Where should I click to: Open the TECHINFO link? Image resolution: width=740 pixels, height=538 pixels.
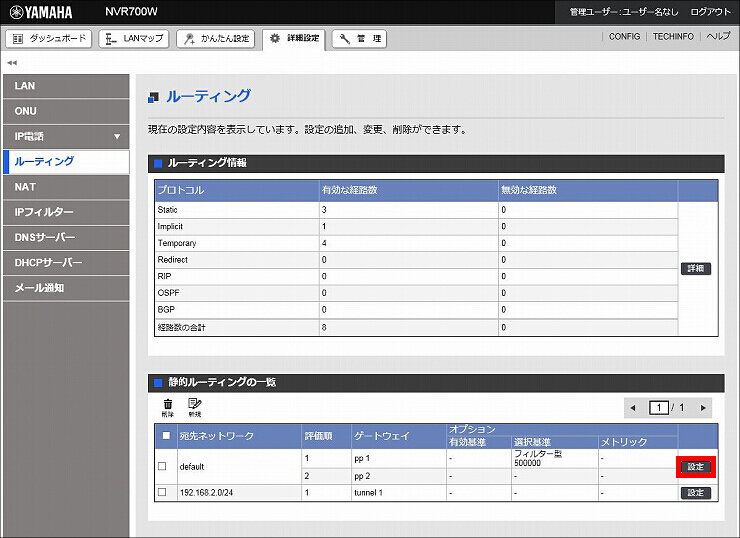coord(673,36)
